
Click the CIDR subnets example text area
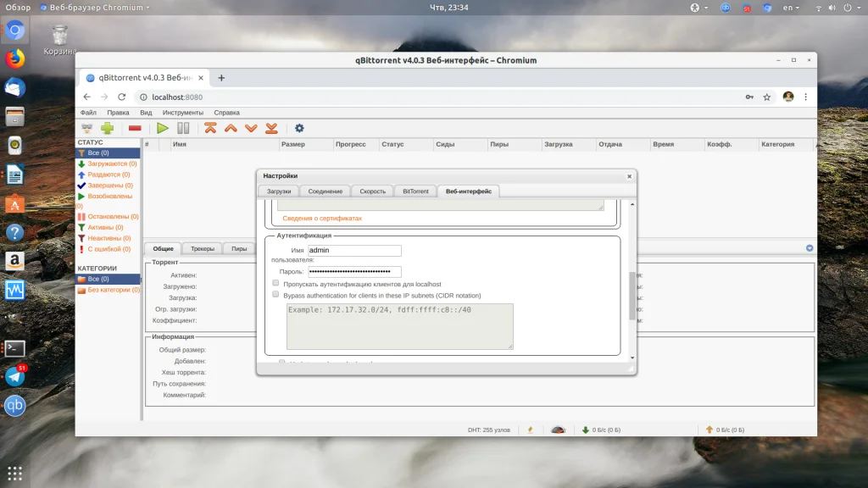pyautogui.click(x=400, y=326)
